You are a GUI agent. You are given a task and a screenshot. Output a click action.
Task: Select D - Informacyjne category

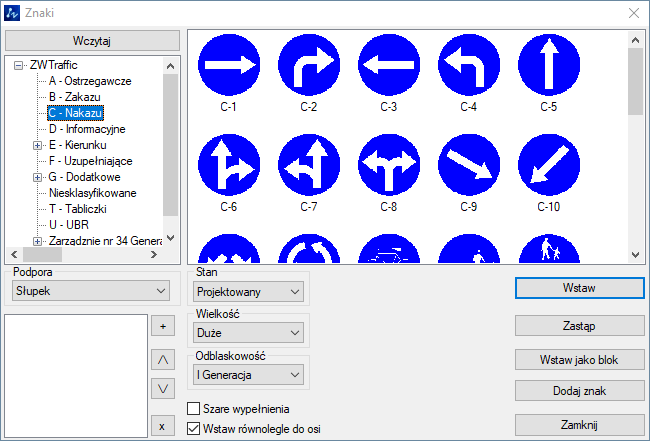(x=87, y=129)
